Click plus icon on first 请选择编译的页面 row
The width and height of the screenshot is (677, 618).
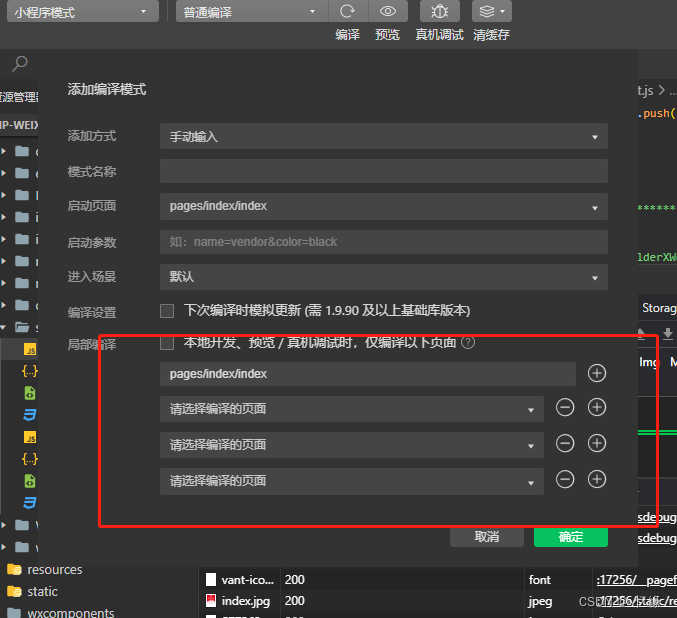(597, 407)
